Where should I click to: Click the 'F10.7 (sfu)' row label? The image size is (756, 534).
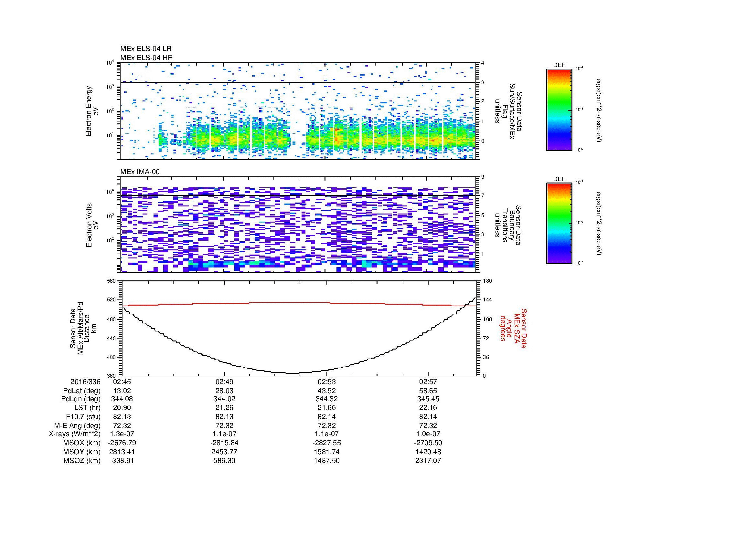83,416
